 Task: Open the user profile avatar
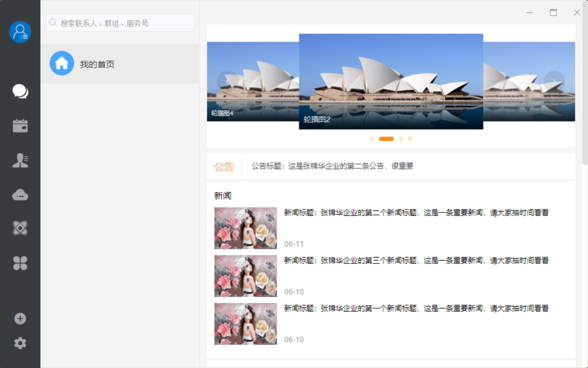click(x=20, y=32)
